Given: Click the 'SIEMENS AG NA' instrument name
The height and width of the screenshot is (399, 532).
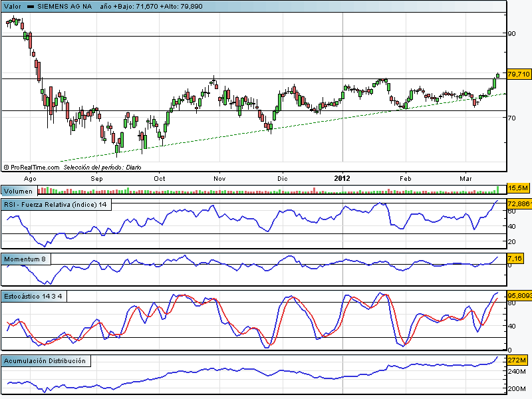Looking at the screenshot, I should coord(65,7).
